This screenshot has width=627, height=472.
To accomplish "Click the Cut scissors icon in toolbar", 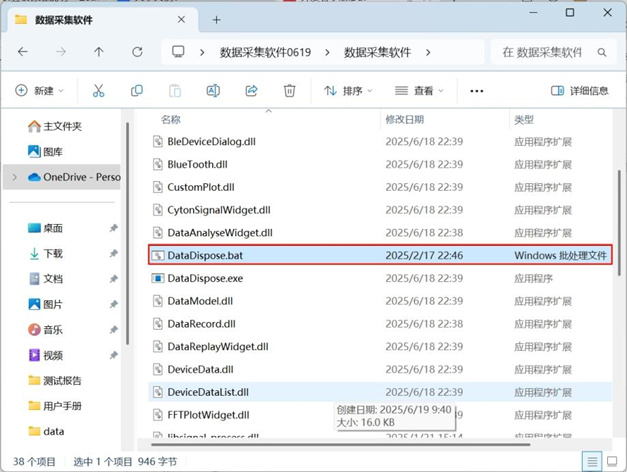I will coord(98,91).
